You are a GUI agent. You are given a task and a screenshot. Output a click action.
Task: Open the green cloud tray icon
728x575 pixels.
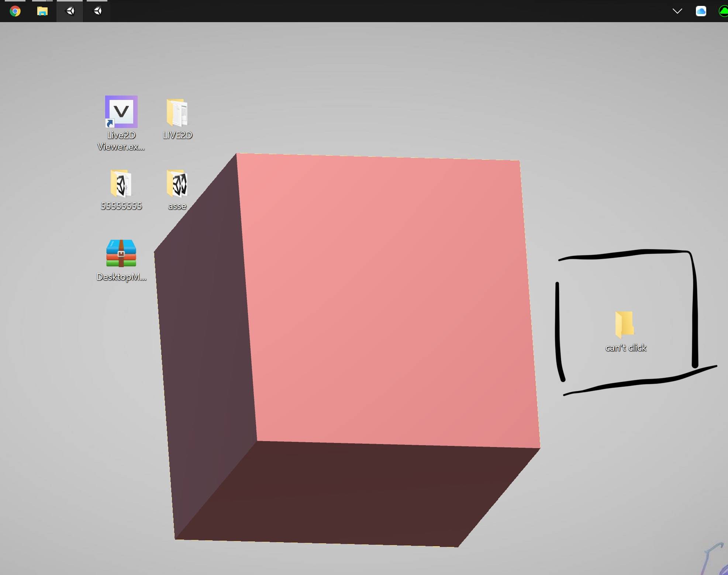(724, 11)
